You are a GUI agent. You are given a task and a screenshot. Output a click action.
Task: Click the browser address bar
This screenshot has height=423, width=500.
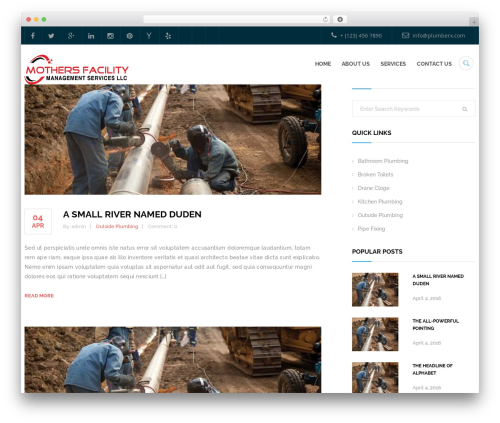(x=236, y=19)
